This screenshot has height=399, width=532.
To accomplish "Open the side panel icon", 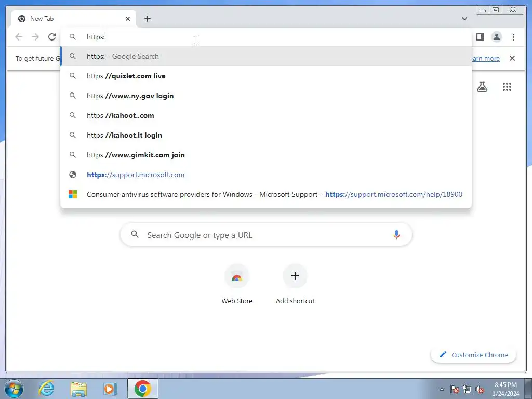I will pos(480,37).
